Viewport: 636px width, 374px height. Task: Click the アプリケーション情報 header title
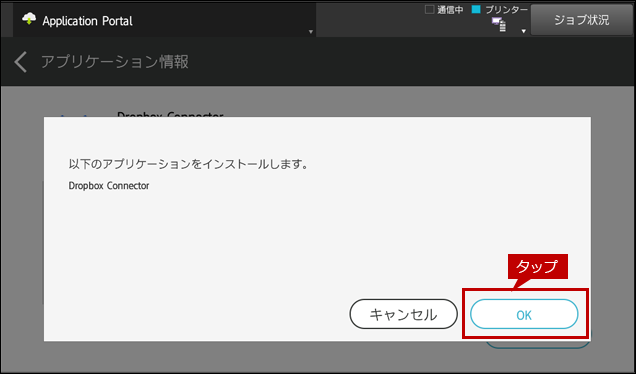pos(115,62)
